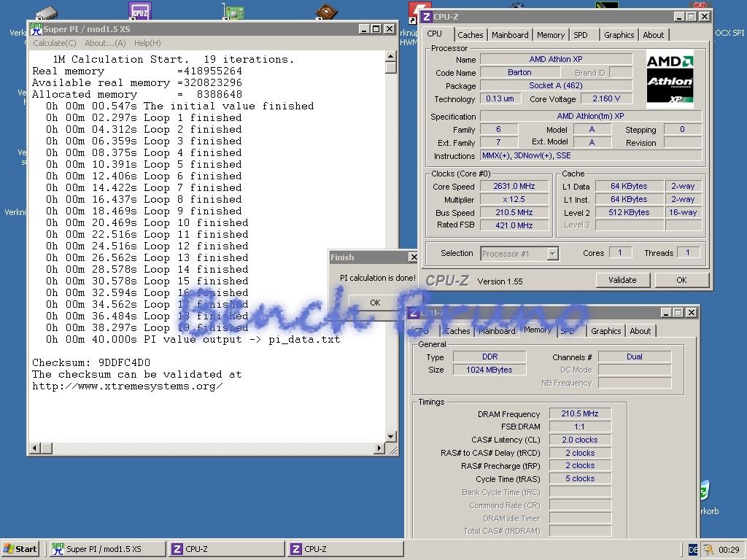Click the taskbar clock 00:29

click(729, 550)
